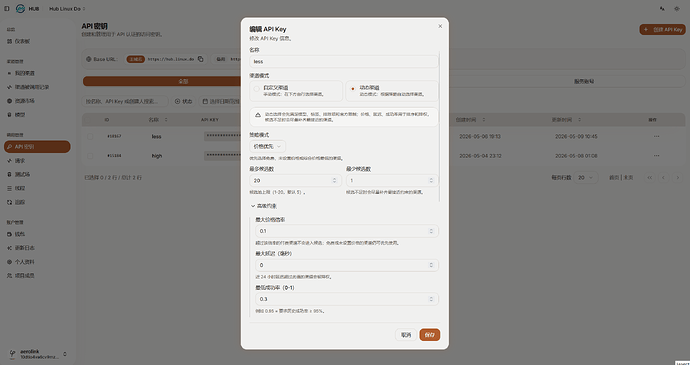Image resolution: width=690 pixels, height=365 pixels.
Task: Open the rows-per-page dropdown showing 20
Action: pos(586,177)
